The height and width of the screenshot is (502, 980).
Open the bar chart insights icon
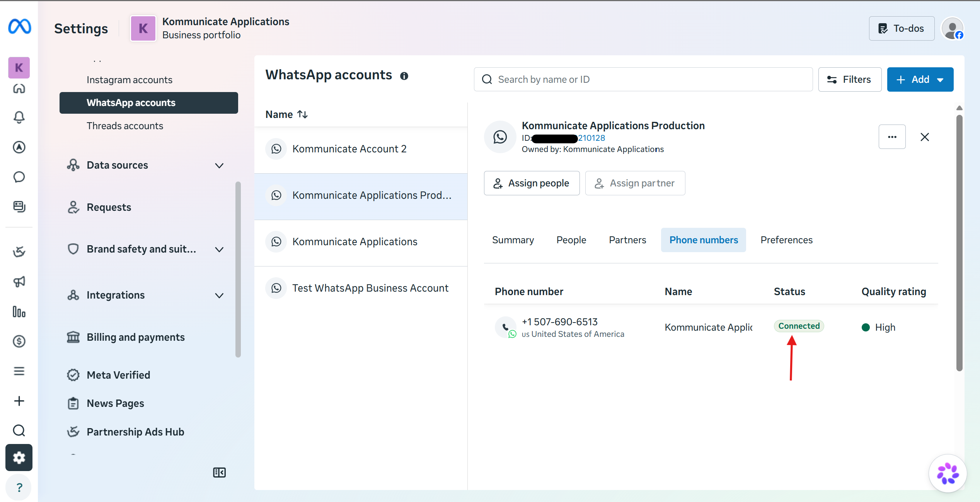(19, 311)
